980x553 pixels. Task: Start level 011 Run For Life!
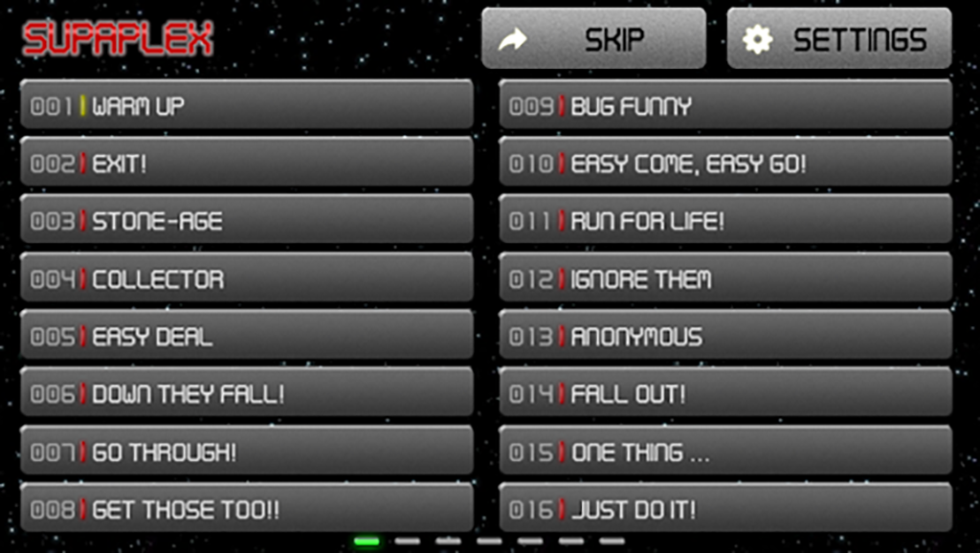725,220
